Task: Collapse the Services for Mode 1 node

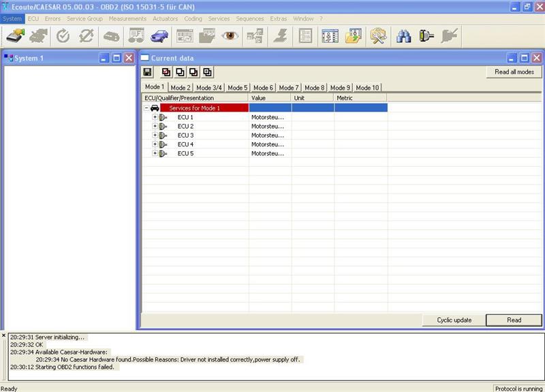Action: 146,108
